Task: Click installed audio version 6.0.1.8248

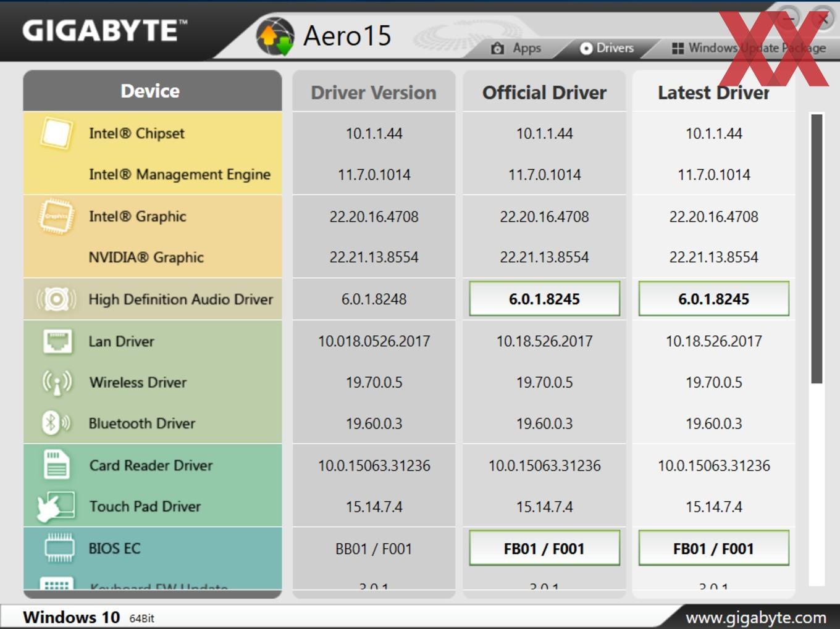Action: [374, 299]
